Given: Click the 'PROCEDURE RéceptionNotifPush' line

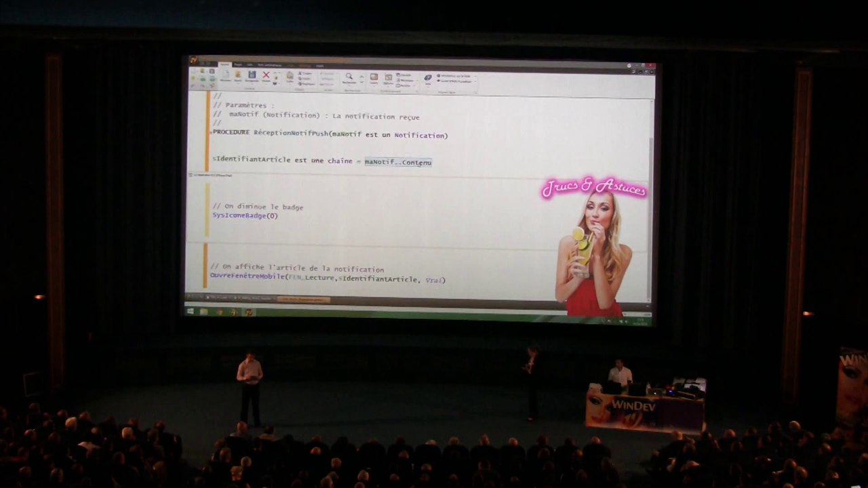Looking at the screenshot, I should (x=330, y=134).
